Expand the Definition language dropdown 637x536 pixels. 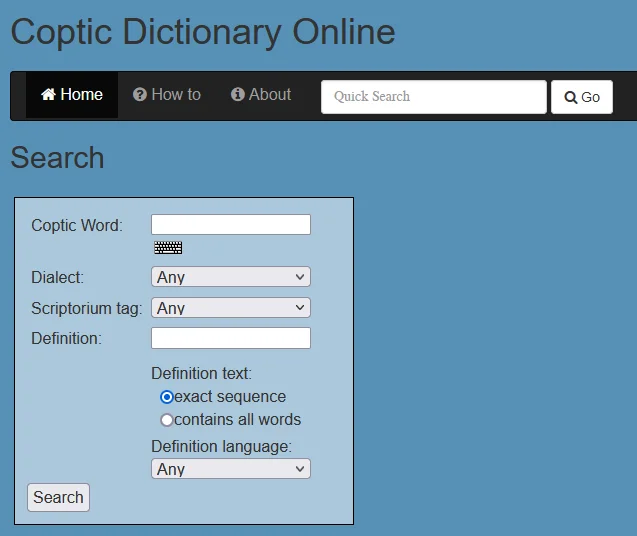click(x=230, y=469)
